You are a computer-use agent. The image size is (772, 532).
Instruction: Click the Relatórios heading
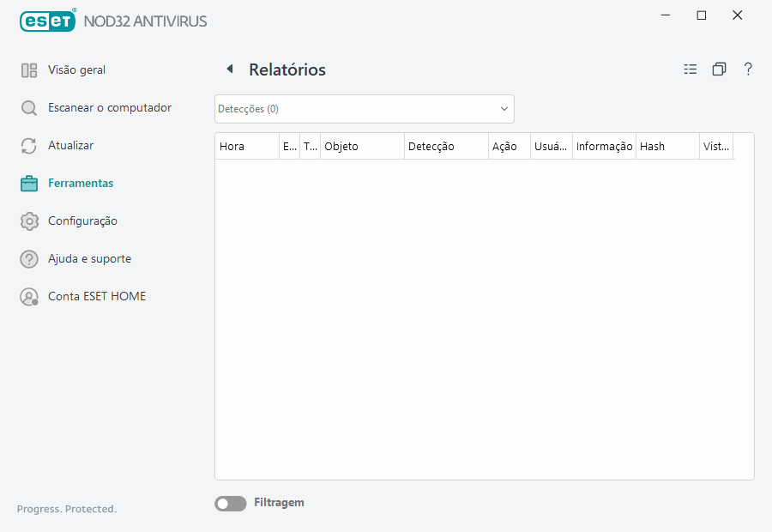[286, 70]
